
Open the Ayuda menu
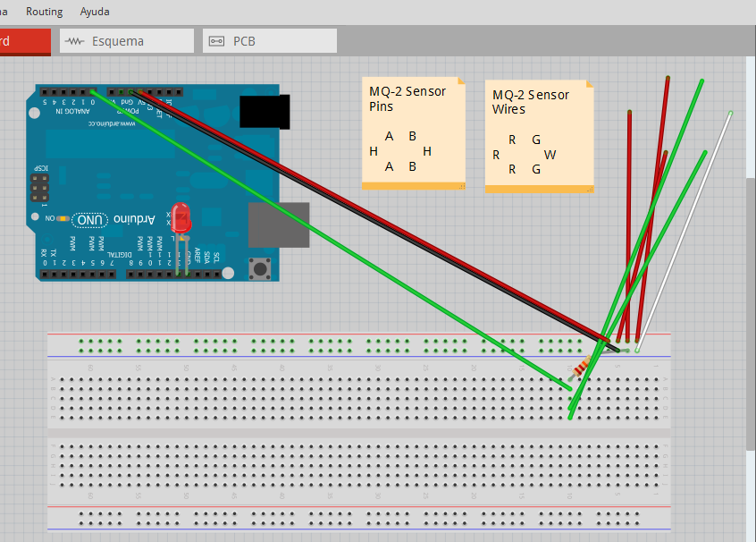coord(94,12)
